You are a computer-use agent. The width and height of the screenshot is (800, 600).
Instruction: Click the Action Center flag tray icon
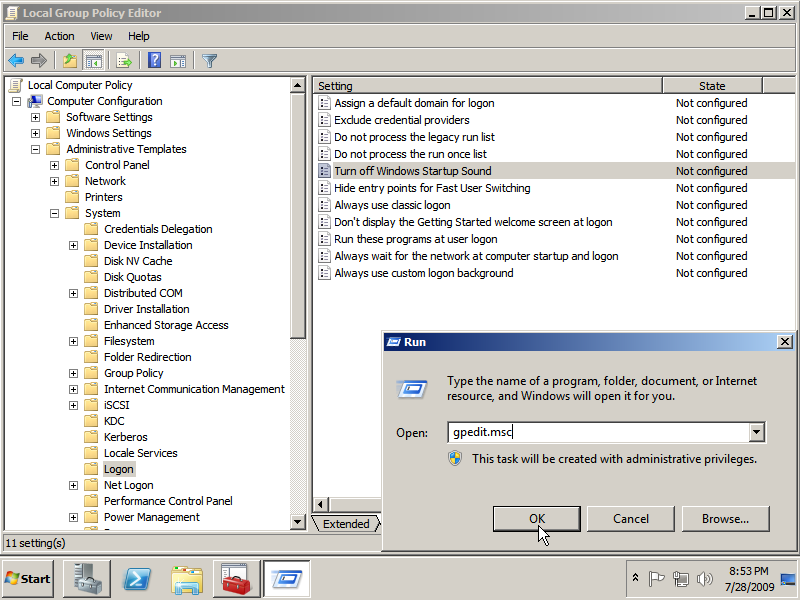tap(656, 579)
